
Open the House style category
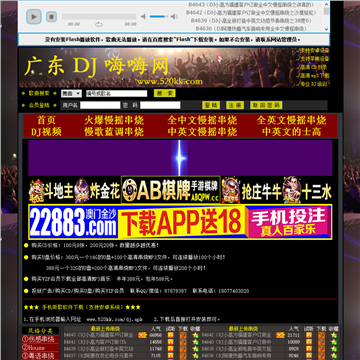click(x=40, y=348)
